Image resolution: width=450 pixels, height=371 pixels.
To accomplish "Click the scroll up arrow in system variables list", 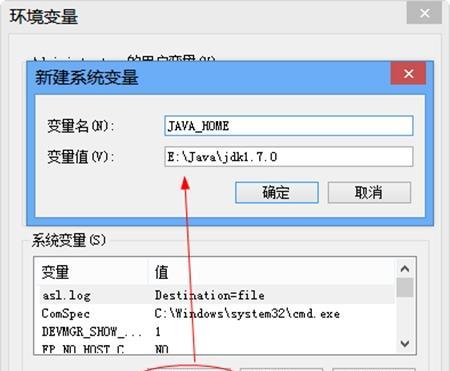I will tap(405, 269).
